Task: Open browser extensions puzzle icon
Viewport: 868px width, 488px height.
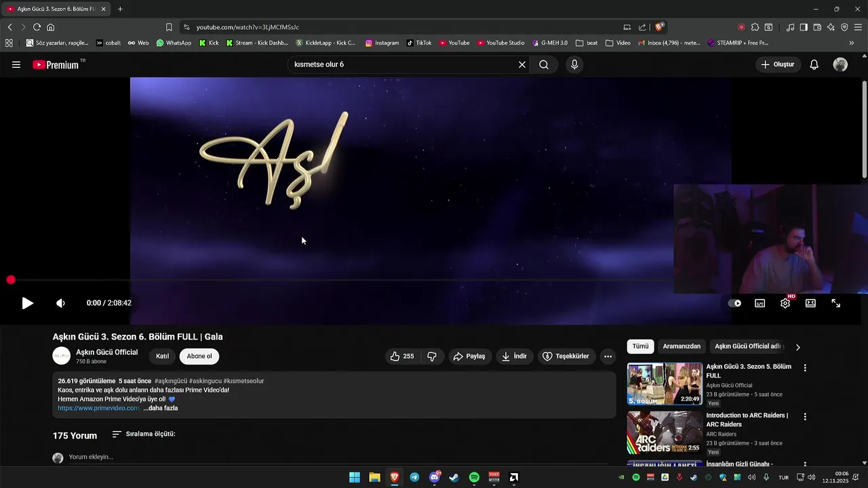Action: coord(755,27)
